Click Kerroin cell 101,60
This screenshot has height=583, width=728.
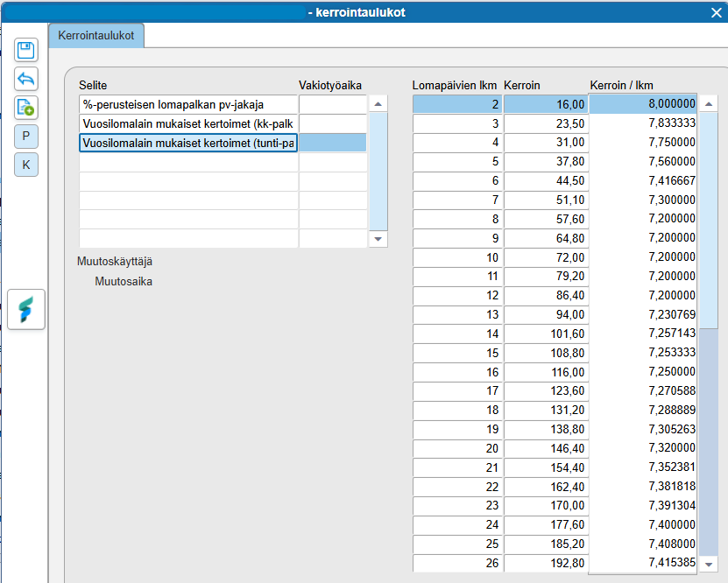(546, 334)
